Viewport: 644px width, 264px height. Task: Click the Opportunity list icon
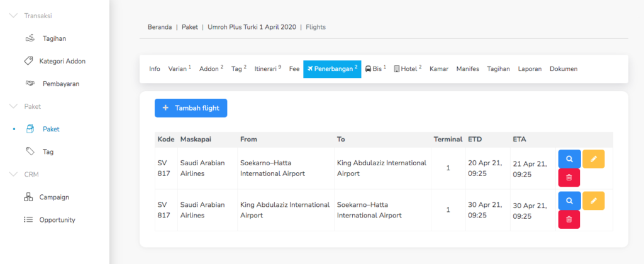pos(28,219)
